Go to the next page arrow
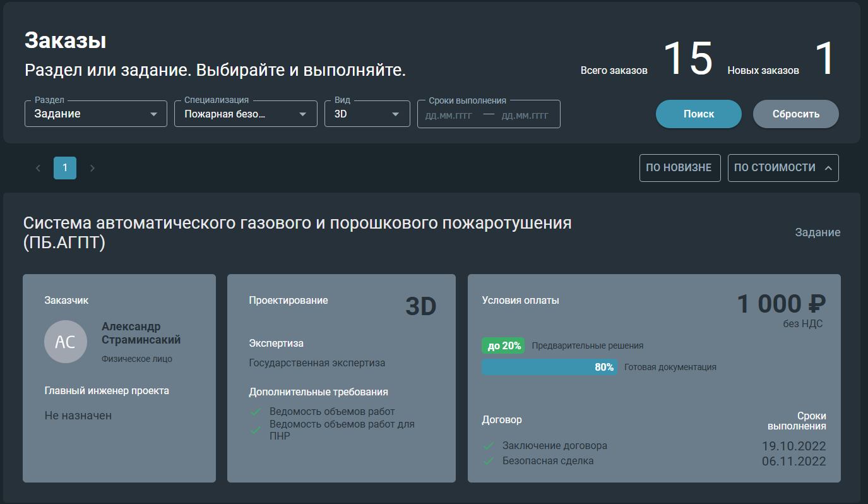868x504 pixels. (92, 168)
